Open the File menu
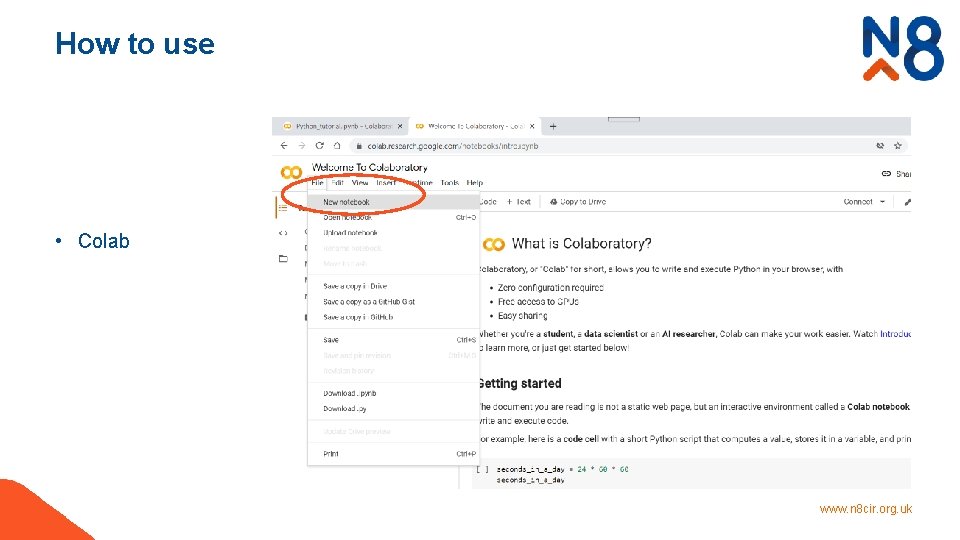Image resolution: width=960 pixels, height=540 pixels. pos(317,182)
